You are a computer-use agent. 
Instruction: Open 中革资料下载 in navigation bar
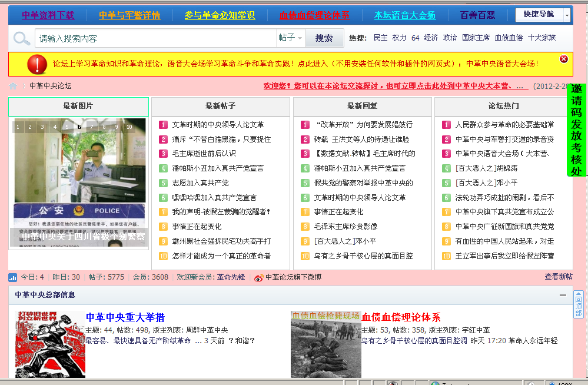coord(48,15)
